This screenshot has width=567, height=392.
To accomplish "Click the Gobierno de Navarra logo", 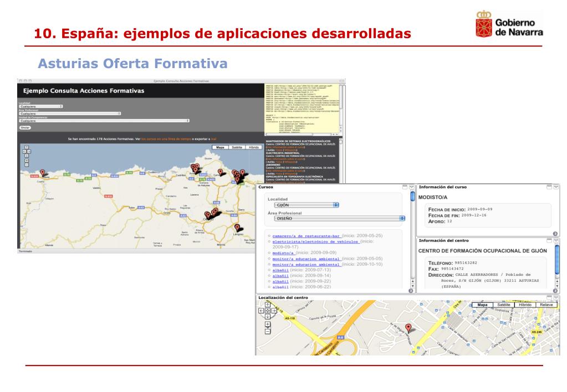I will pos(509,24).
